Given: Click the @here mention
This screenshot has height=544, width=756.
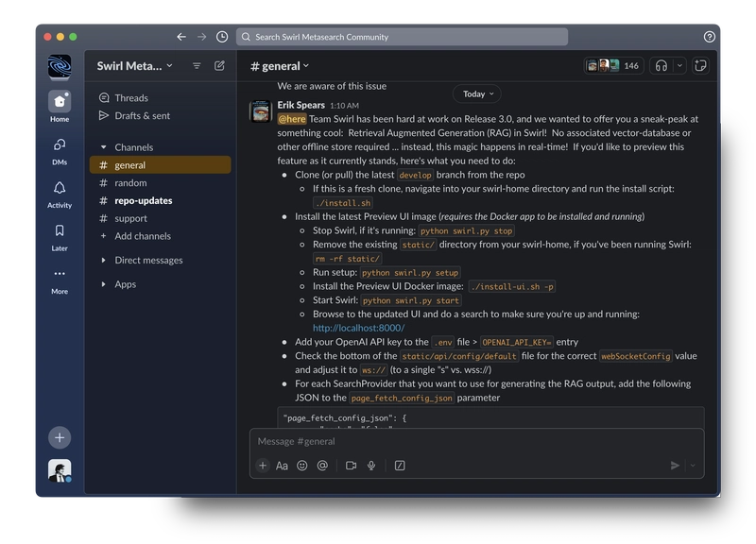Looking at the screenshot, I should click(292, 119).
